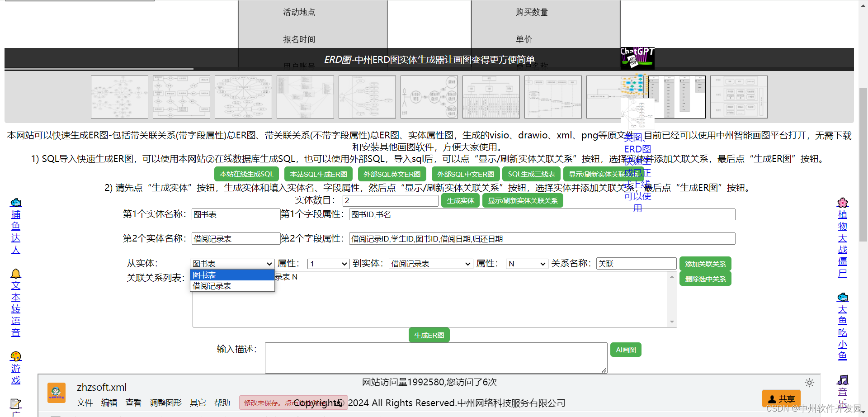Click the SQL生成三线表 button

[x=531, y=174]
